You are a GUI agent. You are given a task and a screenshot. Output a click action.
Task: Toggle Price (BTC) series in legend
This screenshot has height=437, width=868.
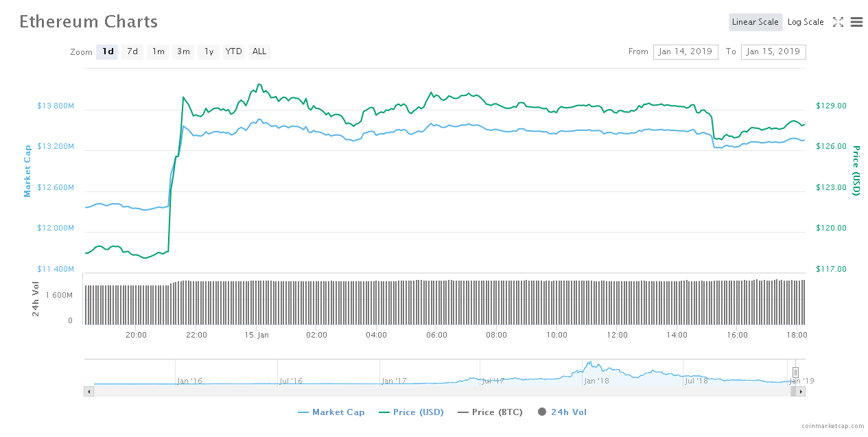point(490,412)
